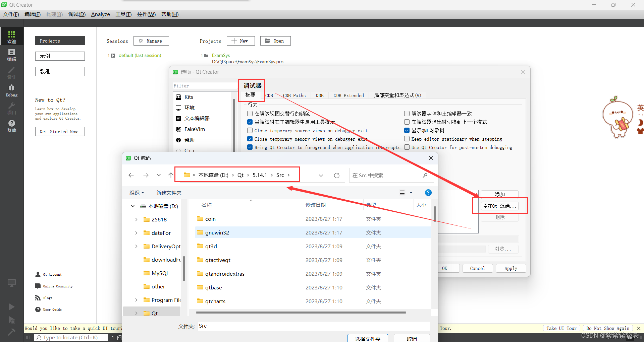The height and width of the screenshot is (342, 644).
Task: Open view options dropdown arrow
Action: (411, 193)
